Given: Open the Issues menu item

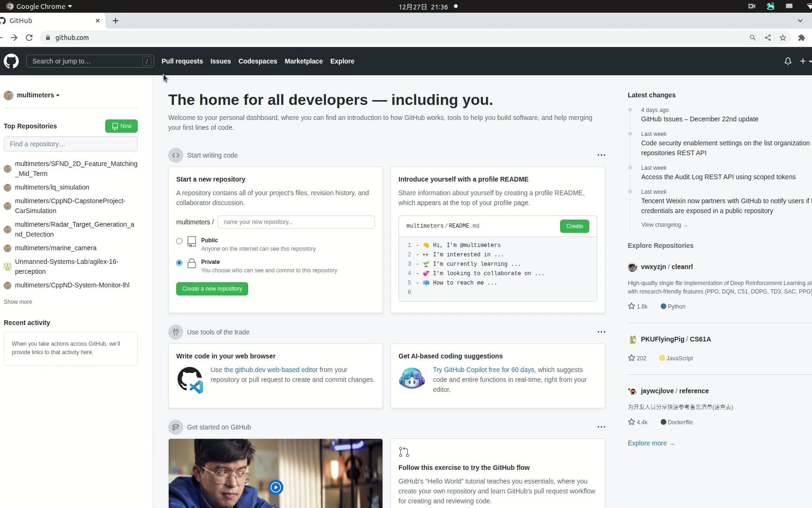Looking at the screenshot, I should [220, 61].
